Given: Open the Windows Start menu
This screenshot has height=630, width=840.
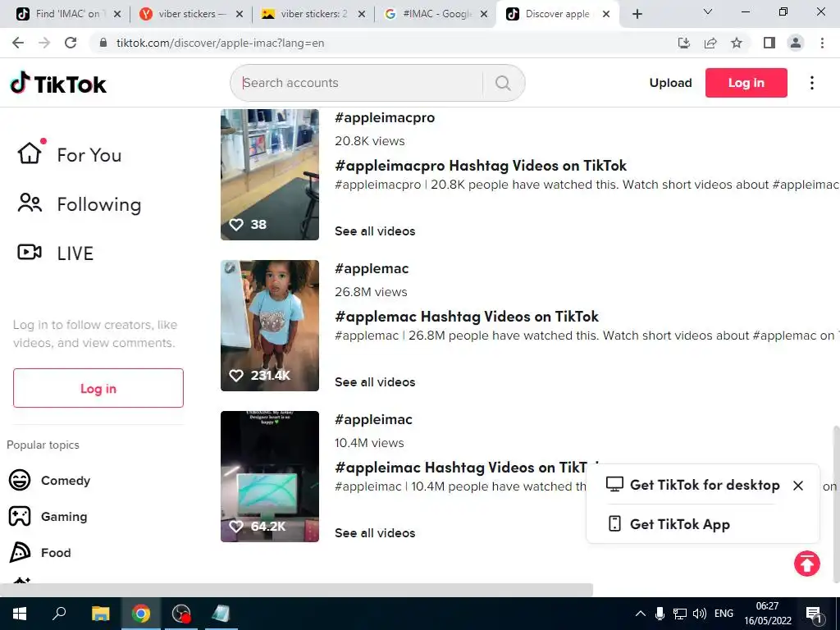Looking at the screenshot, I should pos(20,614).
